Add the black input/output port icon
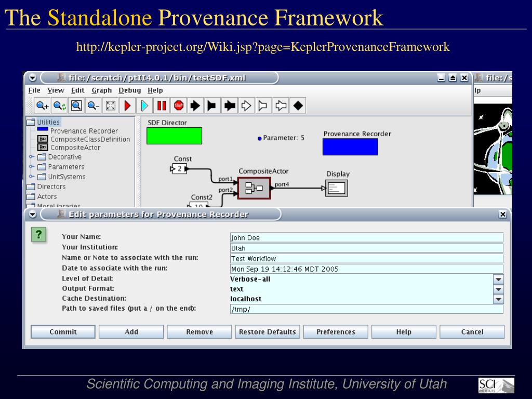This screenshot has width=532, height=399. point(230,106)
